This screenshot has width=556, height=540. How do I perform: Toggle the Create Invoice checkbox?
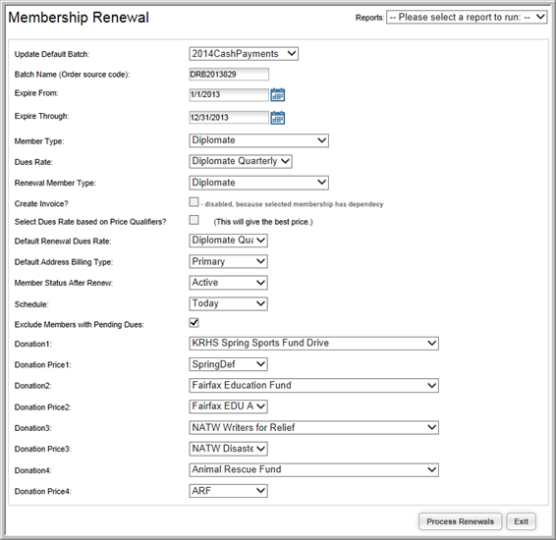click(194, 202)
